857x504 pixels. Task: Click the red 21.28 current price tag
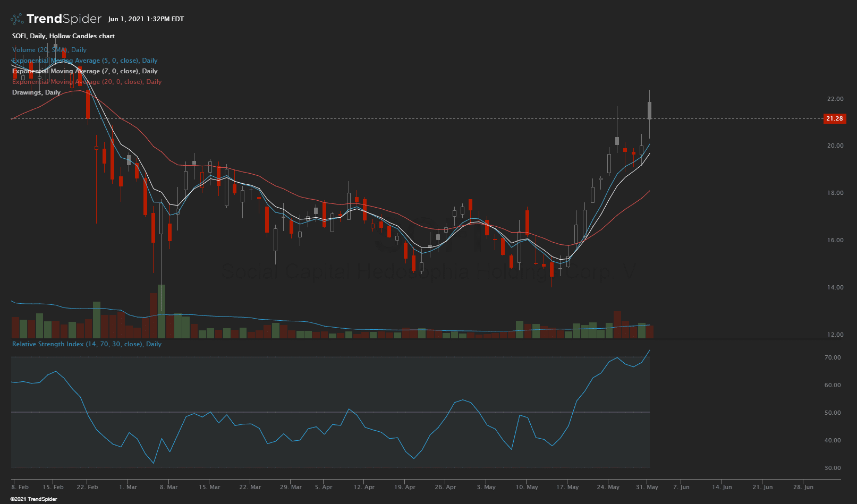coord(834,118)
